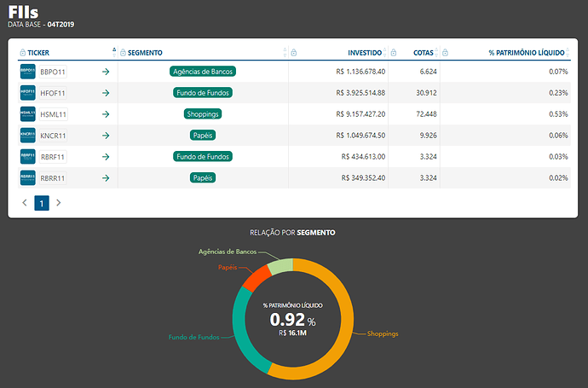Screen dimensions: 588x388
Task: Sort table by the TICKER sort arrows
Action: click(114, 53)
